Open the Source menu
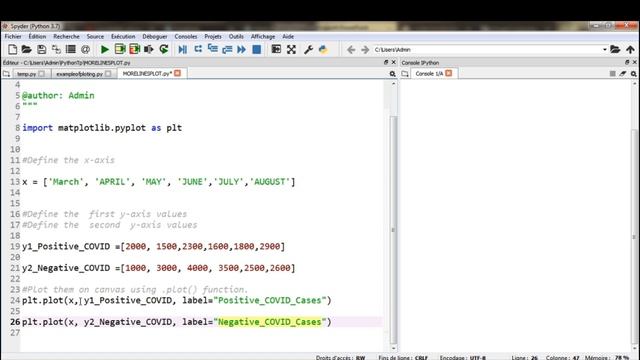 pyautogui.click(x=95, y=36)
